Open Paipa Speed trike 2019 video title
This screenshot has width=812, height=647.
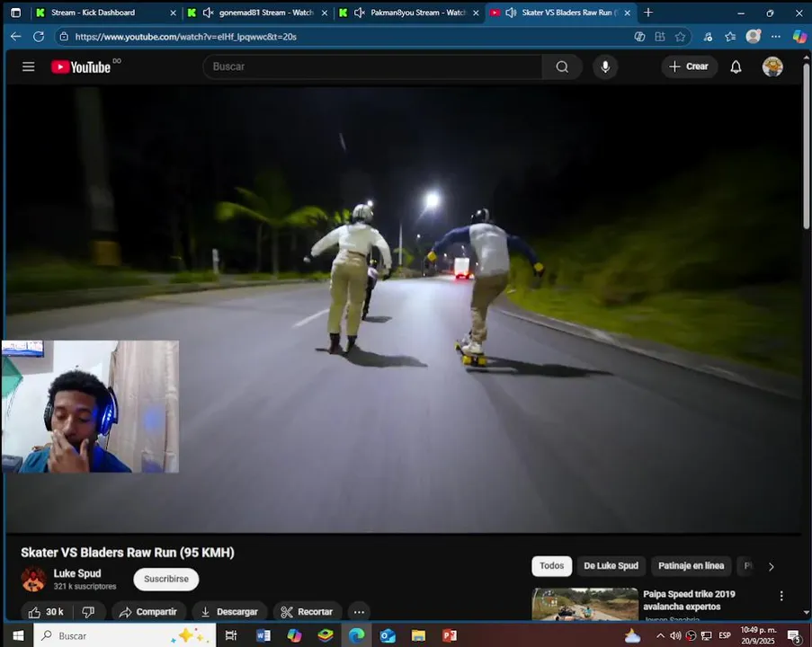[689, 600]
